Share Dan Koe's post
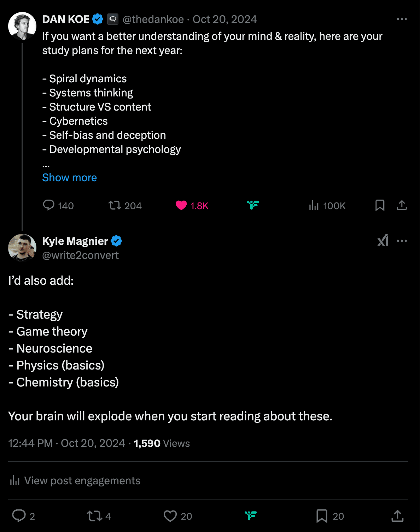The width and height of the screenshot is (420, 532). 402,205
